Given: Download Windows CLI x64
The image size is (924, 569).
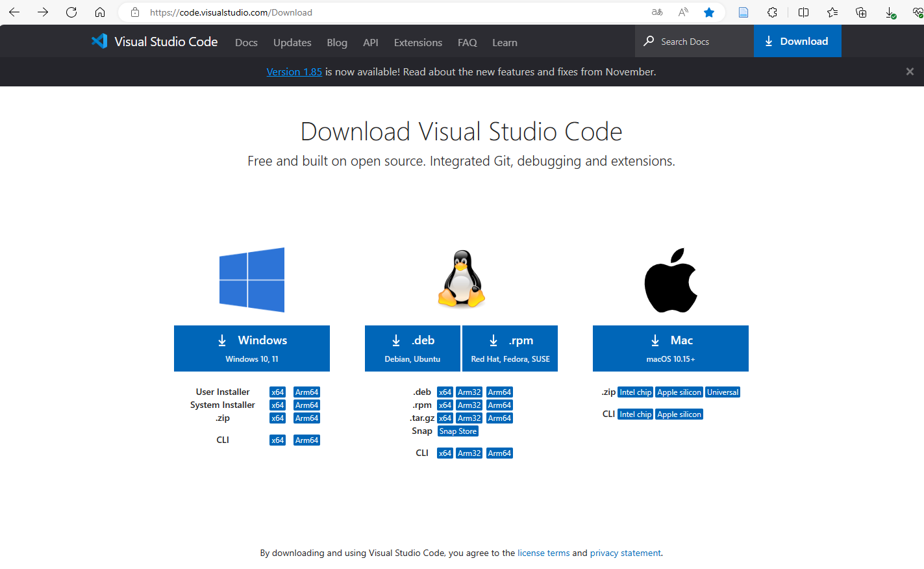Looking at the screenshot, I should 278,440.
